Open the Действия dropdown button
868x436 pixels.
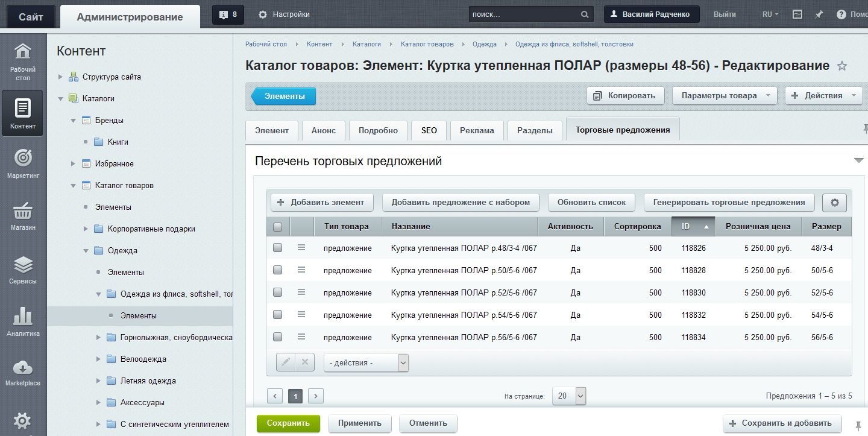pyautogui.click(x=823, y=95)
